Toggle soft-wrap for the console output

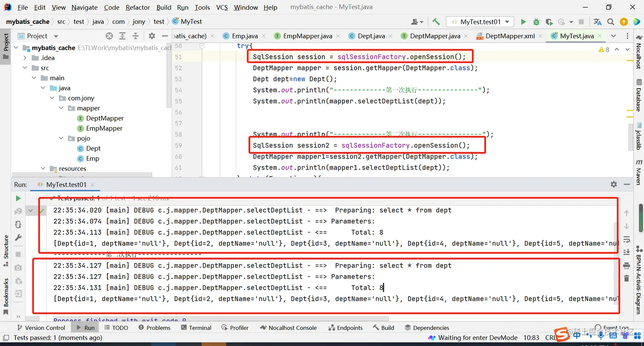tap(626, 239)
